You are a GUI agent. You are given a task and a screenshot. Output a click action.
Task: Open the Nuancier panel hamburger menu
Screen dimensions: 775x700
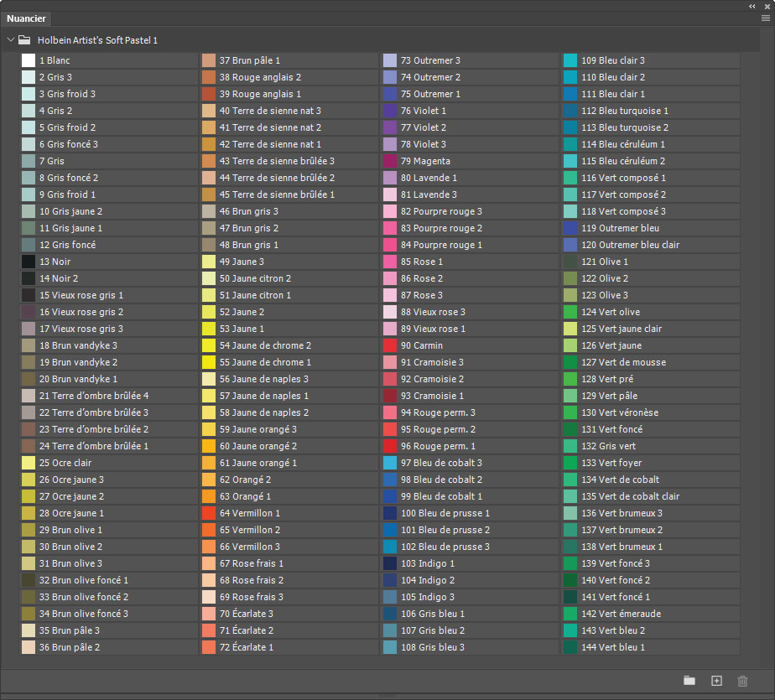click(765, 18)
